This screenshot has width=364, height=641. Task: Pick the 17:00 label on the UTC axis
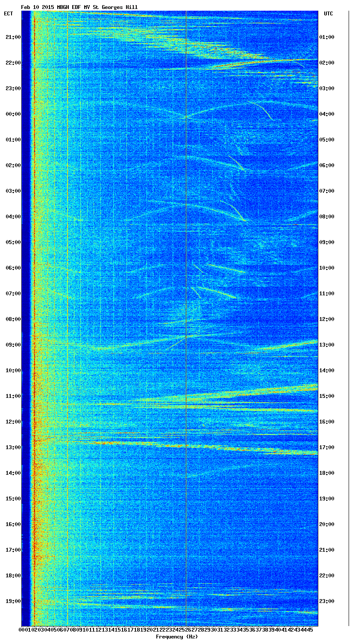[x=327, y=447]
